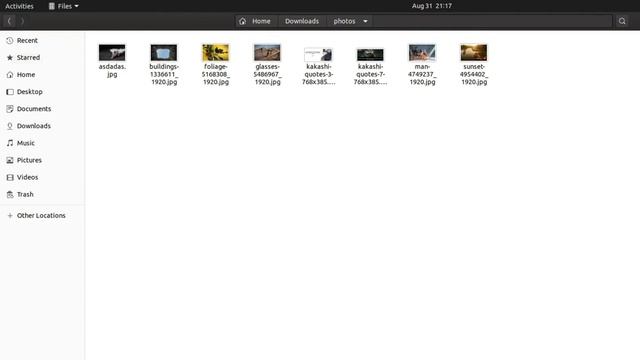Select the kakashi-quotes-3 image thumbnail
This screenshot has height=360, width=640.
pos(319,54)
